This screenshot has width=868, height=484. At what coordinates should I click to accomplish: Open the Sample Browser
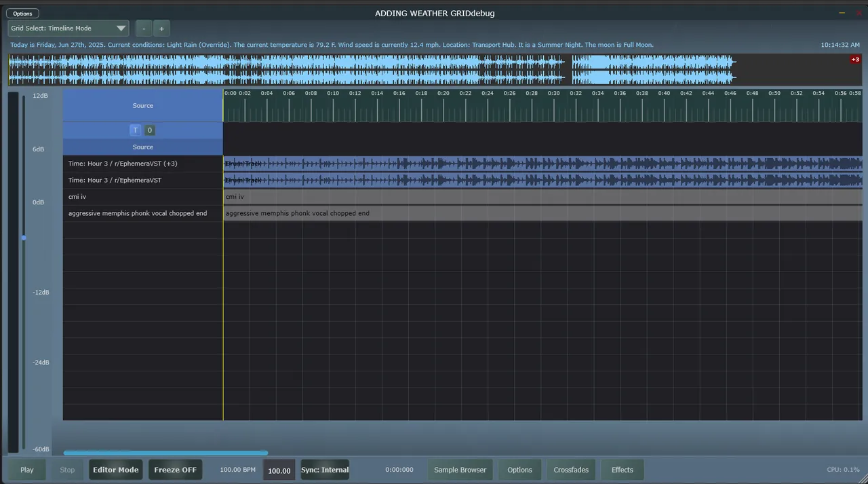pos(460,470)
